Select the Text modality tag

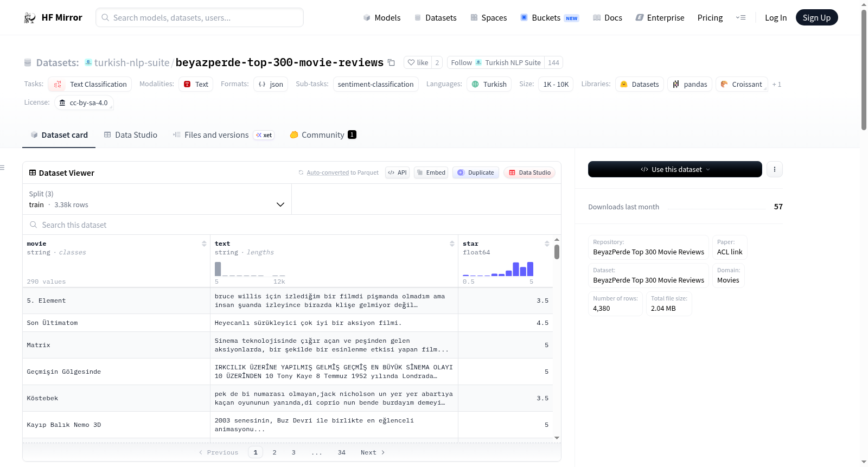pyautogui.click(x=196, y=84)
